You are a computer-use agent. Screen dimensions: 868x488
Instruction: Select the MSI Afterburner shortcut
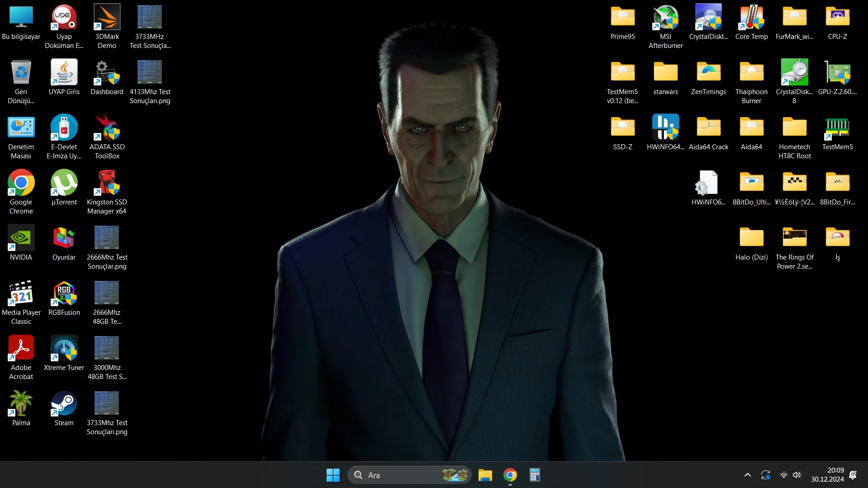(665, 27)
